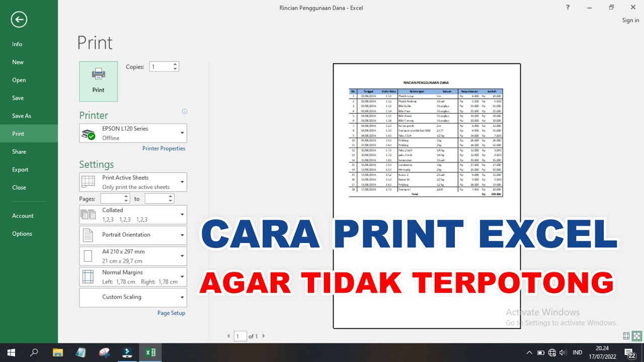Expand Print Active Sheets dropdown

tap(133, 182)
